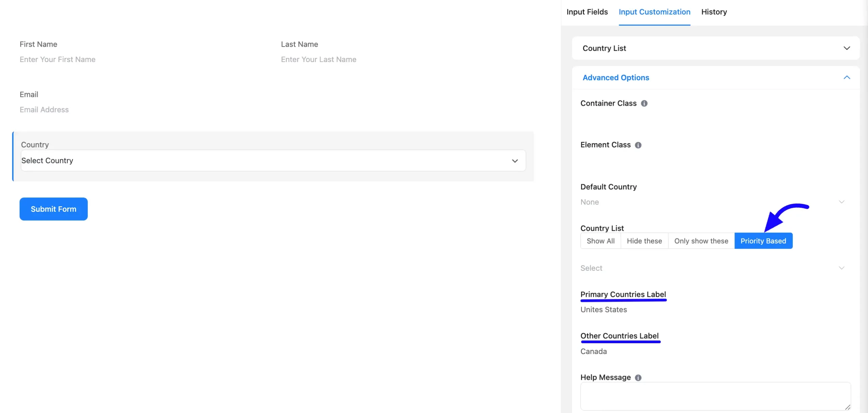This screenshot has height=413, width=868.
Task: Select Only show these option
Action: 701,241
